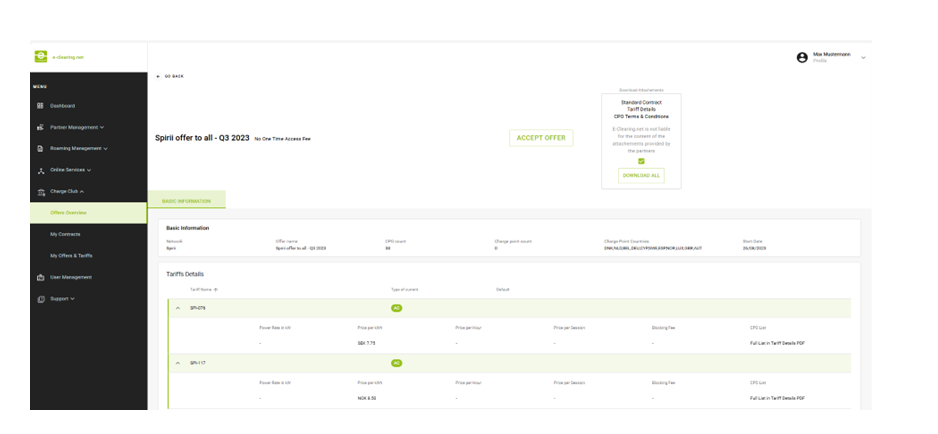938x434 pixels.
Task: Collapse the SPI-076 tariff row
Action: (178, 308)
